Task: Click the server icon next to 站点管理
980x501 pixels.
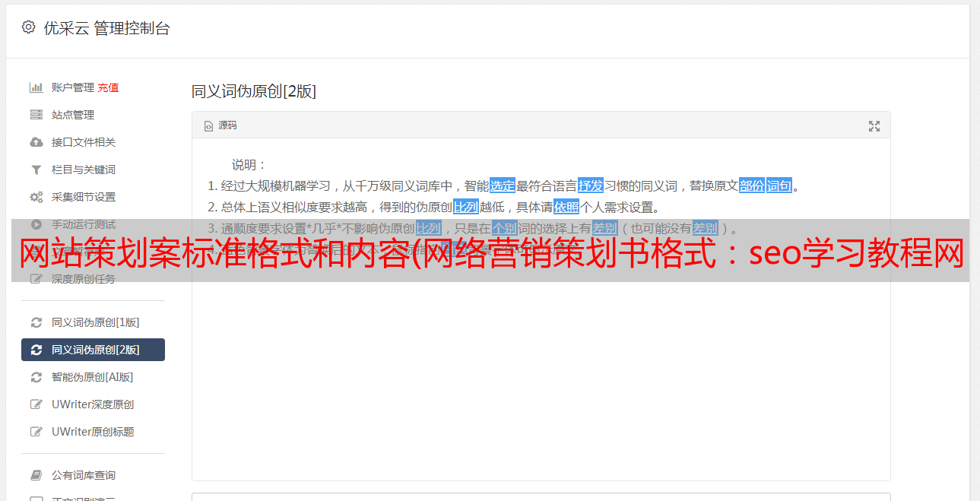Action: pyautogui.click(x=36, y=115)
